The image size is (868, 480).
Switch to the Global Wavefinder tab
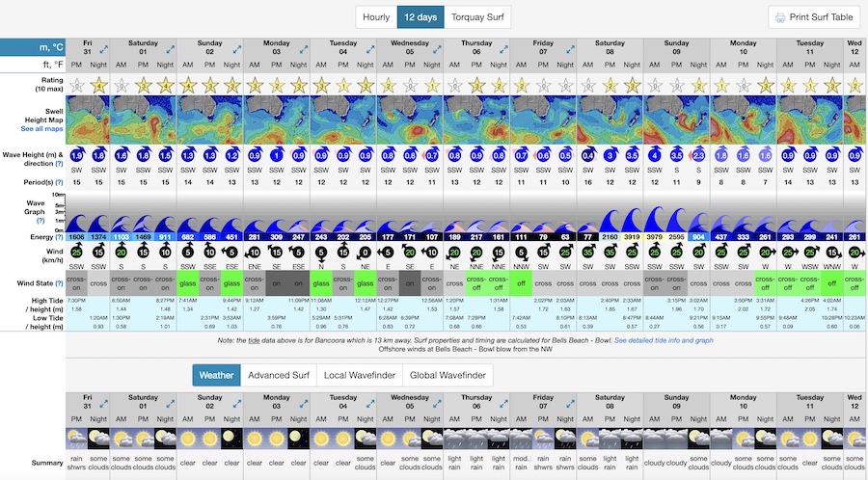point(448,375)
